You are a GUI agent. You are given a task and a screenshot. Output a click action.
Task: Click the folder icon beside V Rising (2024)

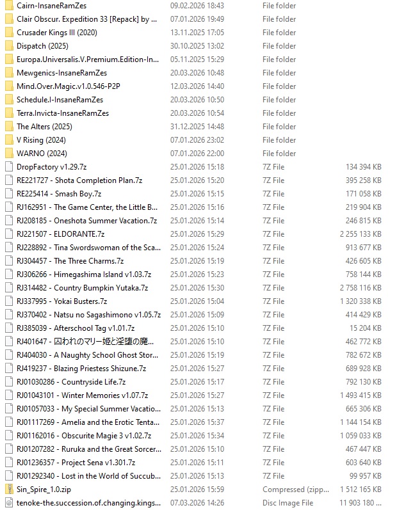[9, 140]
